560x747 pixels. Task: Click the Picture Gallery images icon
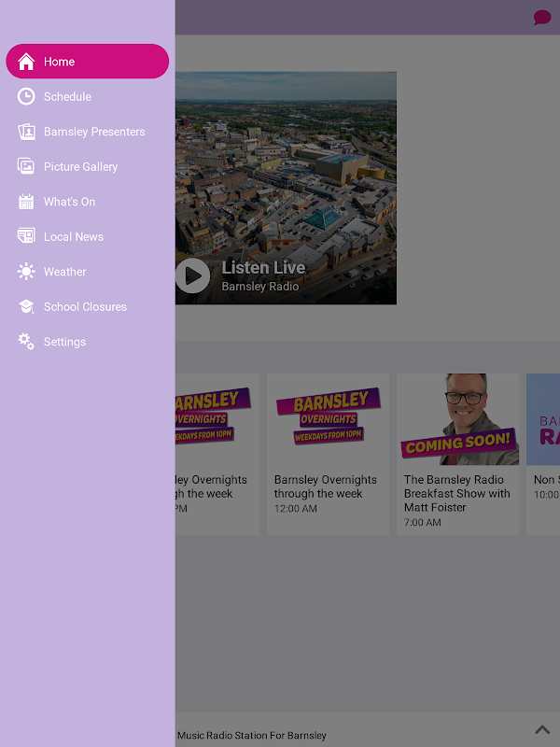26,166
